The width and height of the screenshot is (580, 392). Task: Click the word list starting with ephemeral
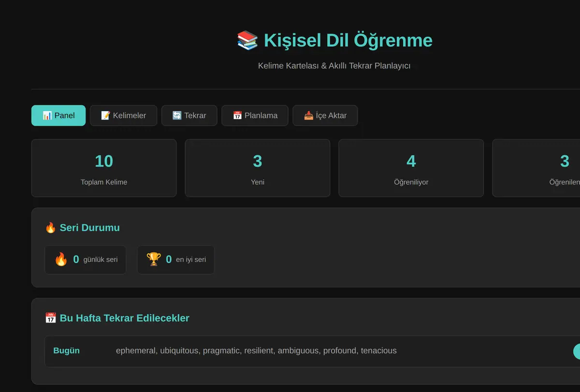(256, 351)
